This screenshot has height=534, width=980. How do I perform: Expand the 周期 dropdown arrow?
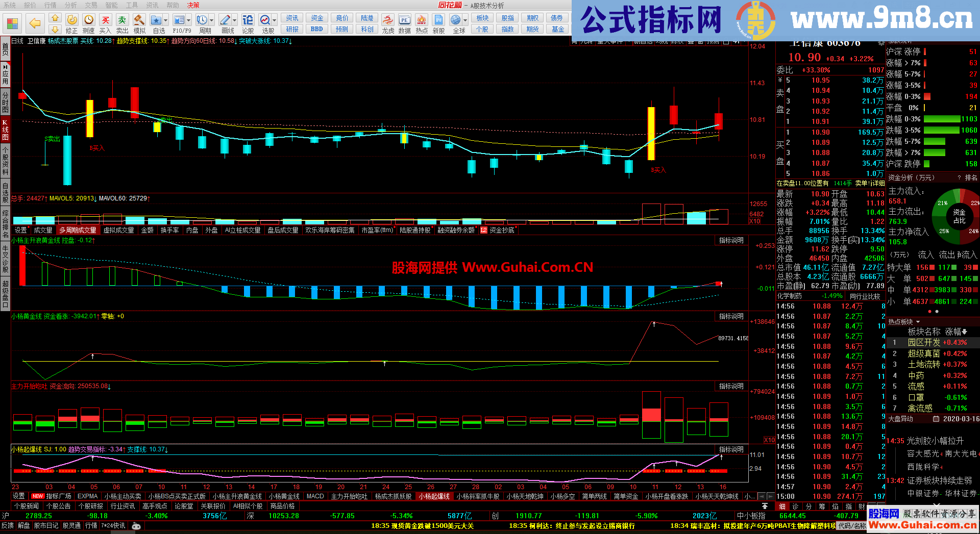(x=212, y=20)
